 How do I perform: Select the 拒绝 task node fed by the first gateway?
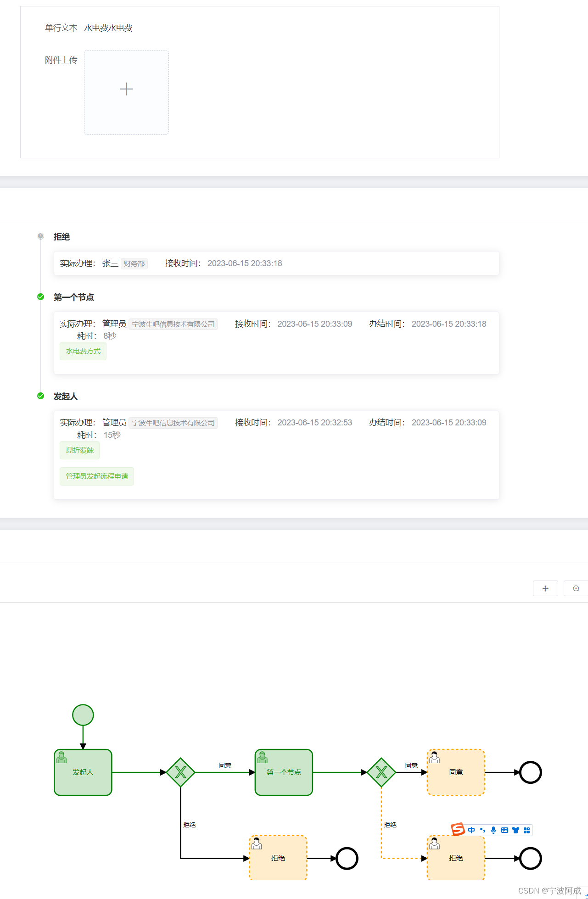pyautogui.click(x=278, y=858)
